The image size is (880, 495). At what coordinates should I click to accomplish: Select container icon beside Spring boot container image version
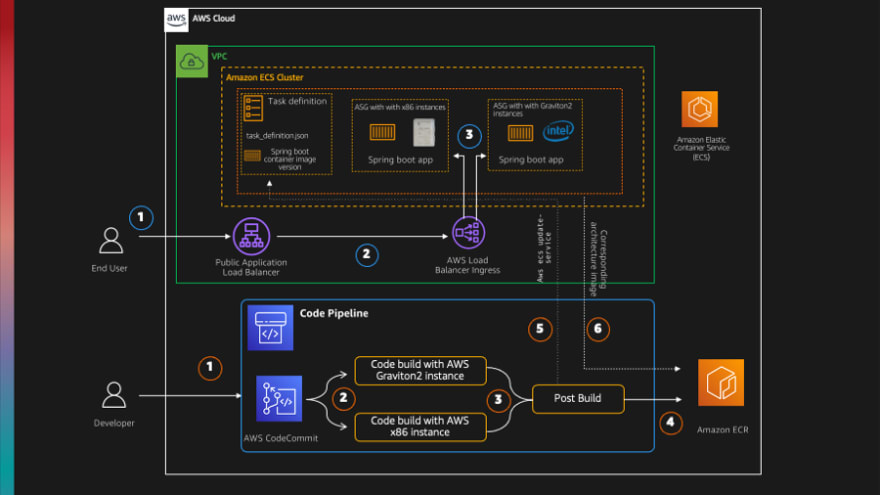[253, 156]
